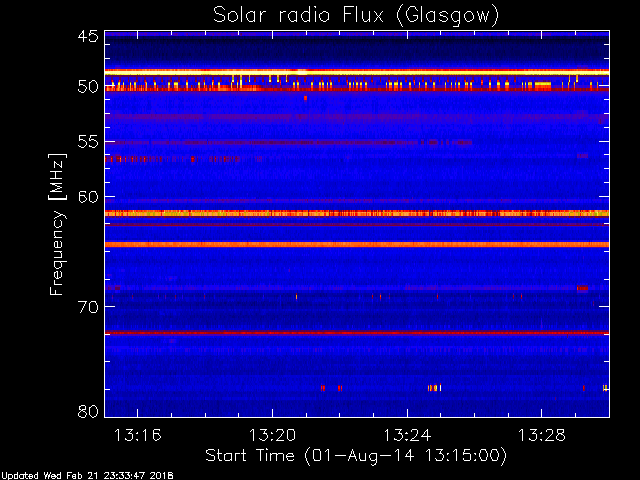Click the 'Start Time (01-Aug-14 13:15:00)' label
This screenshot has height=480, width=640.
356,456
